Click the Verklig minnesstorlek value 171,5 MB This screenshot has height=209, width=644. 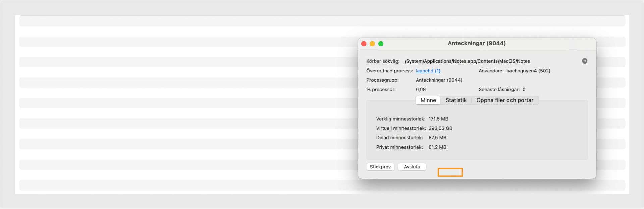(x=438, y=119)
